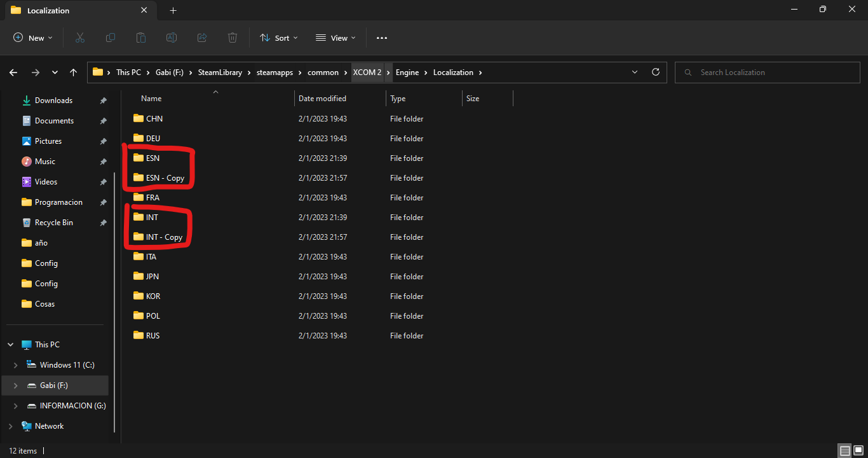This screenshot has width=868, height=458.
Task: Refresh the Localization folder view
Action: coord(656,73)
